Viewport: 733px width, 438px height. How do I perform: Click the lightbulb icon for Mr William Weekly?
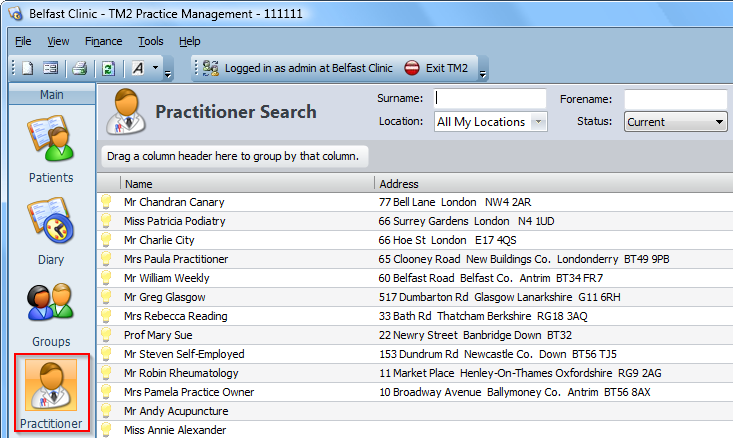tap(106, 278)
